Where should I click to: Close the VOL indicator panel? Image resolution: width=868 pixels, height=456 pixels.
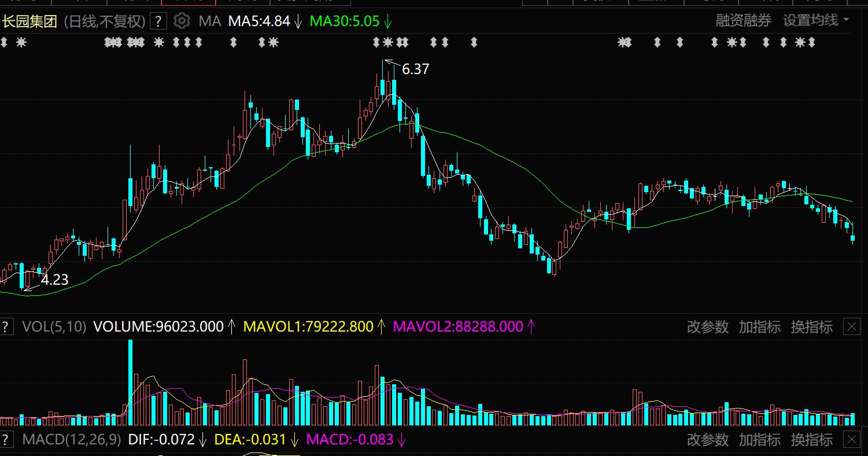pyautogui.click(x=852, y=327)
